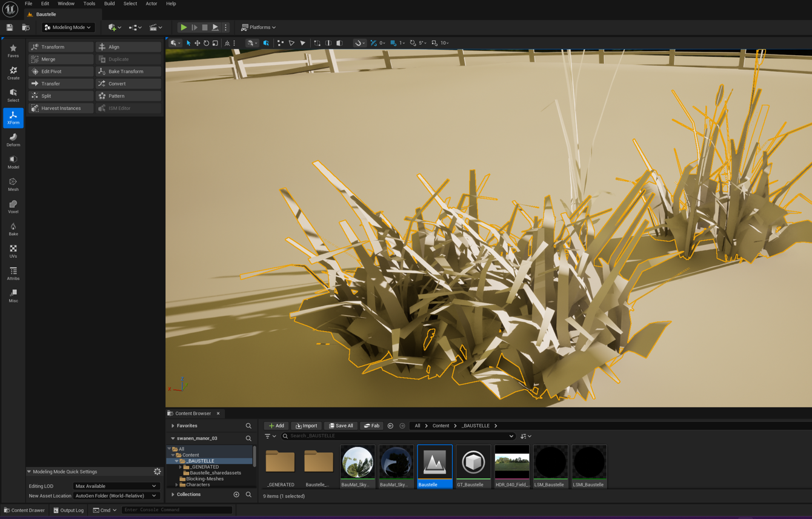Switch to the Content Browser tab
Viewport: 812px width, 519px height.
(x=193, y=414)
